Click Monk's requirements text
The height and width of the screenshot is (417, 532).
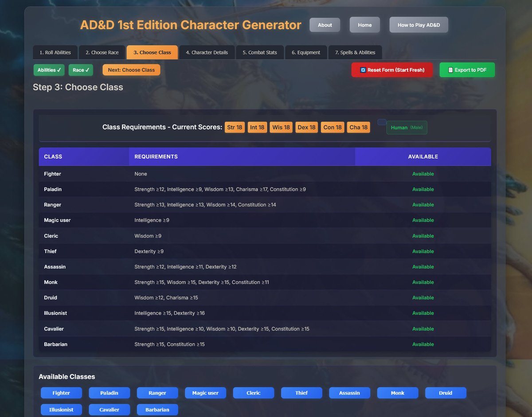(202, 282)
